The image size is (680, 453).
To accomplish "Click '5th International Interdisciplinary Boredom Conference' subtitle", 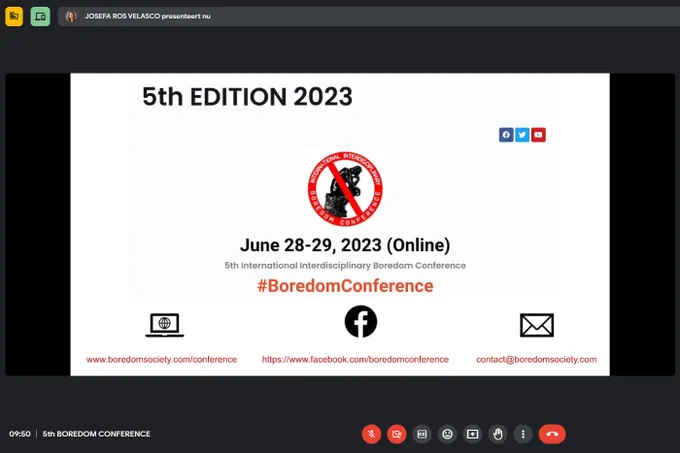I will (x=345, y=265).
